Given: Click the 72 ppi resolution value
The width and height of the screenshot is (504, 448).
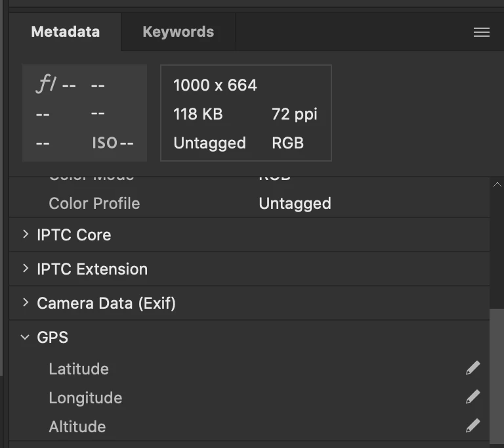Looking at the screenshot, I should pyautogui.click(x=295, y=114).
